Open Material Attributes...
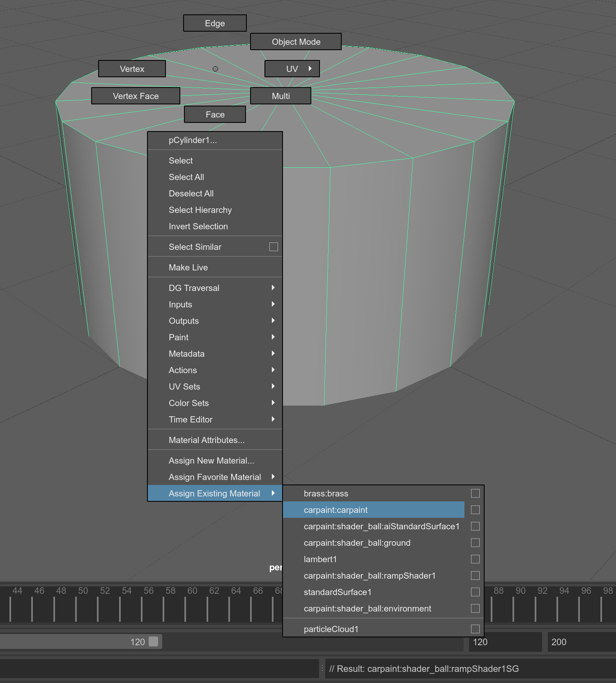616x683 pixels. pos(215,440)
